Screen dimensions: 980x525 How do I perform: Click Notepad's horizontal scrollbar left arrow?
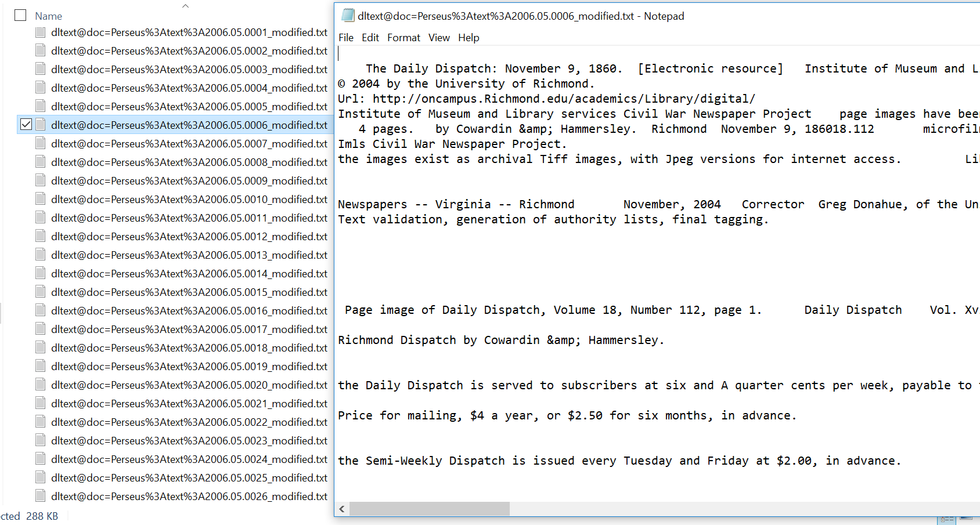click(342, 509)
